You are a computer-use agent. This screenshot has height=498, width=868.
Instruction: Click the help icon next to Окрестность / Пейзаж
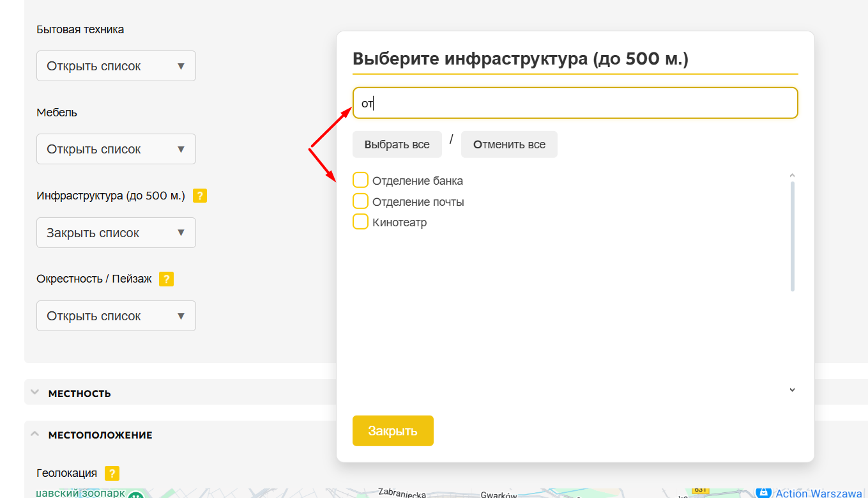tap(166, 279)
